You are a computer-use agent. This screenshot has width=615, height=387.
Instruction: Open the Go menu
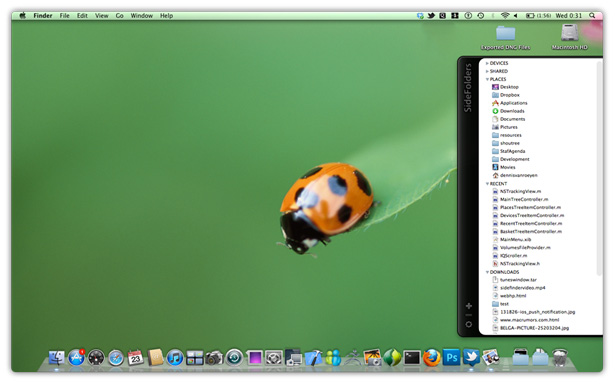(x=119, y=16)
